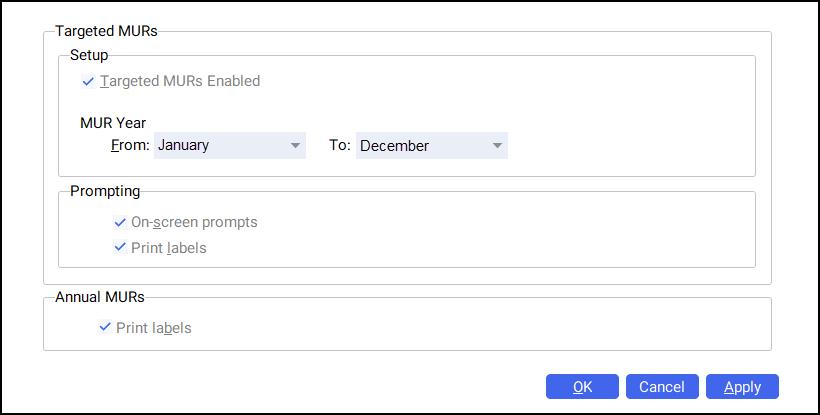The image size is (820, 415).
Task: Uncheck Print labels under Prompting
Action: point(120,247)
